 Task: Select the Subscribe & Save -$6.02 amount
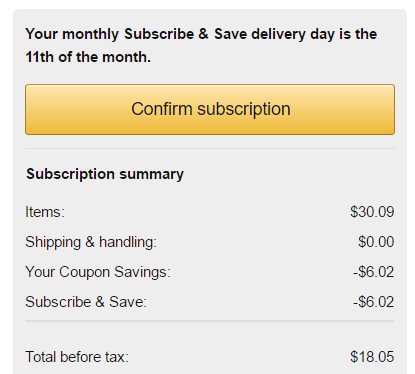374,302
